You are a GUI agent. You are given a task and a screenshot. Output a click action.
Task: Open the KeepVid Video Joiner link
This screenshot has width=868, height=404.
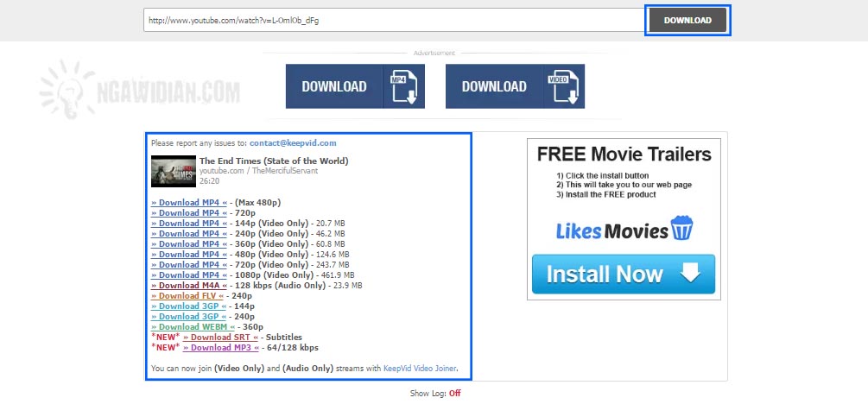pyautogui.click(x=420, y=368)
